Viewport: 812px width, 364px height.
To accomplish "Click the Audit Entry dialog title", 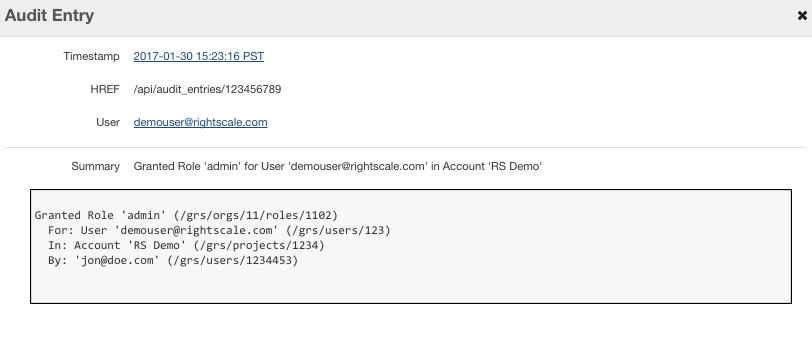I will click(x=49, y=15).
